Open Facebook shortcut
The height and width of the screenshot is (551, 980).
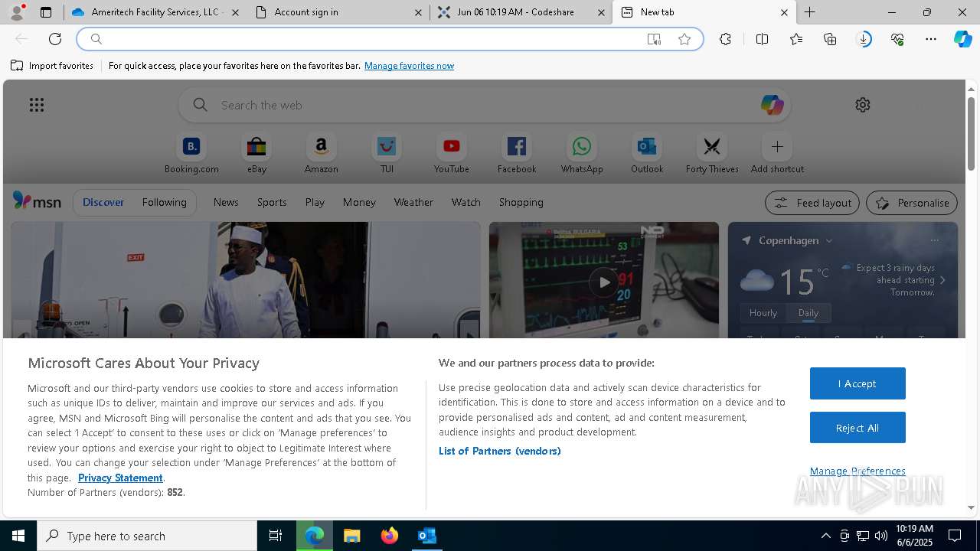517,154
